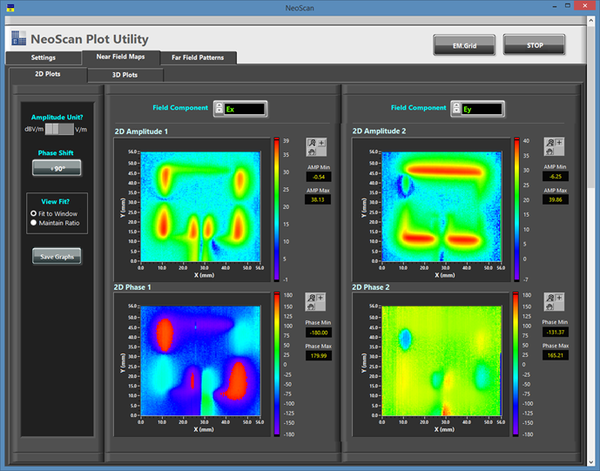Screen dimensions: 600x471
Task: Switch to the Far Field Patterns tab
Action: (198, 58)
